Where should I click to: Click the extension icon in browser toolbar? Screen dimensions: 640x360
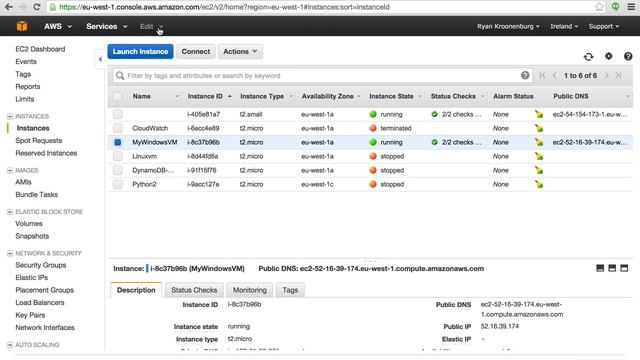pyautogui.click(x=615, y=7)
